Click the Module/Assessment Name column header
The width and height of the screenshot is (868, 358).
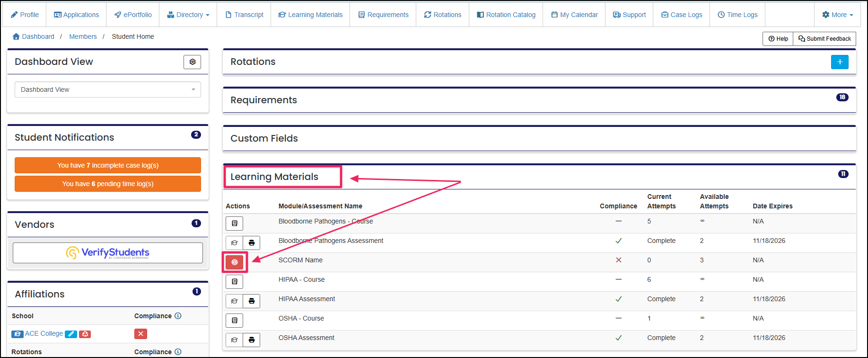320,206
